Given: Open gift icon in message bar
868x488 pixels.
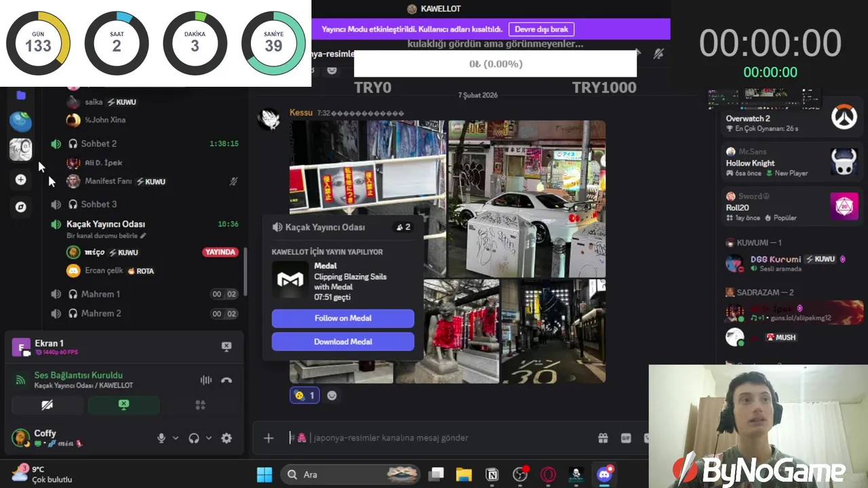Looking at the screenshot, I should pyautogui.click(x=603, y=438).
